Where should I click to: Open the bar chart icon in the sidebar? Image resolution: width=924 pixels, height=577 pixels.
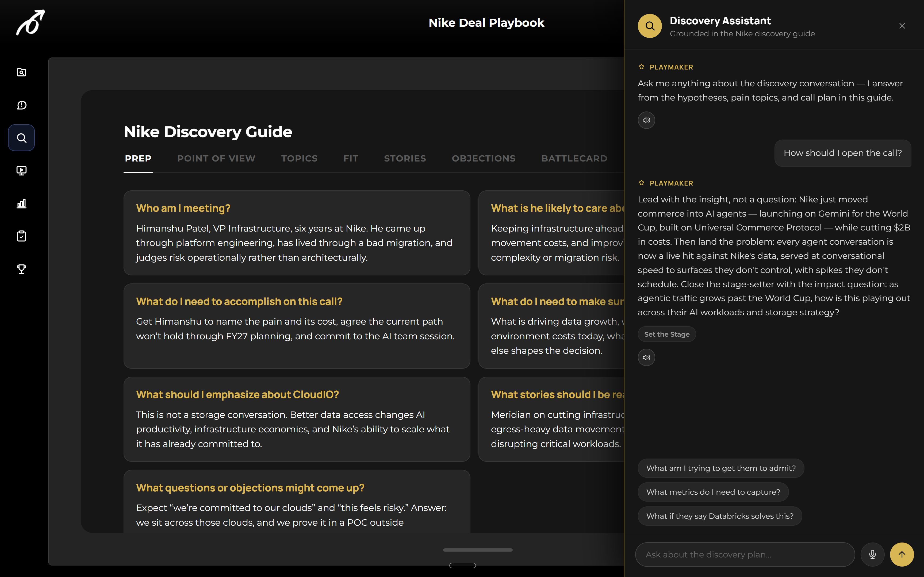tap(22, 203)
